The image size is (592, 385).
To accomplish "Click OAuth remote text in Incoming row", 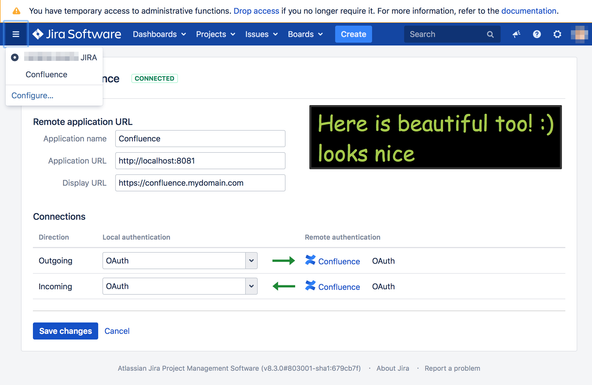I will point(383,286).
